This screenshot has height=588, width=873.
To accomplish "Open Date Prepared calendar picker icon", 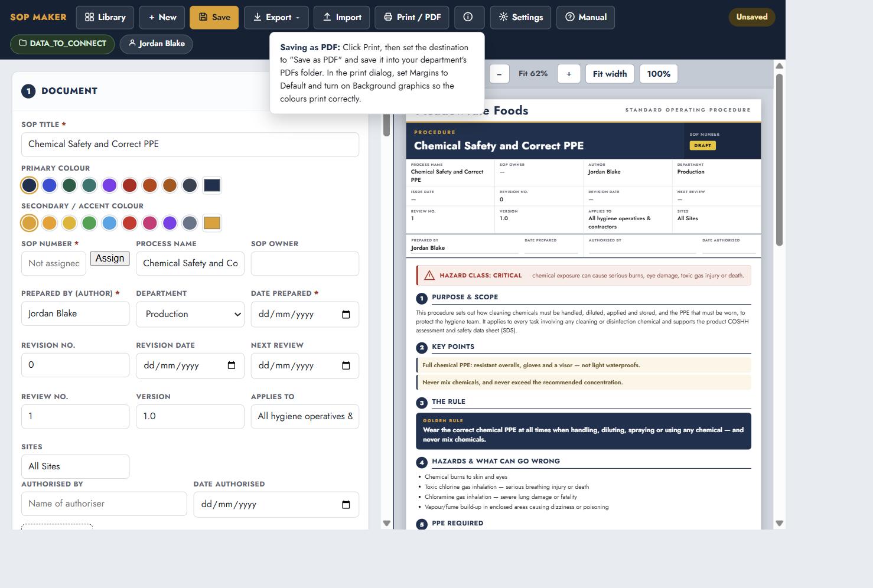I will [x=346, y=314].
